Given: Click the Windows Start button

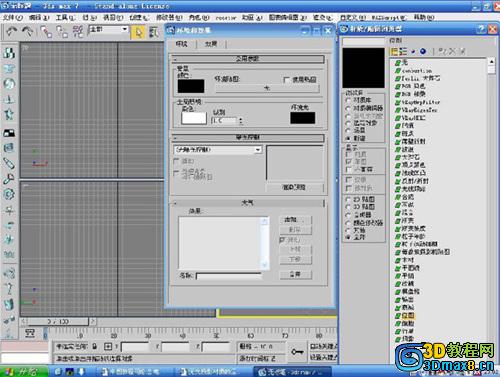Looking at the screenshot, I should [x=23, y=371].
